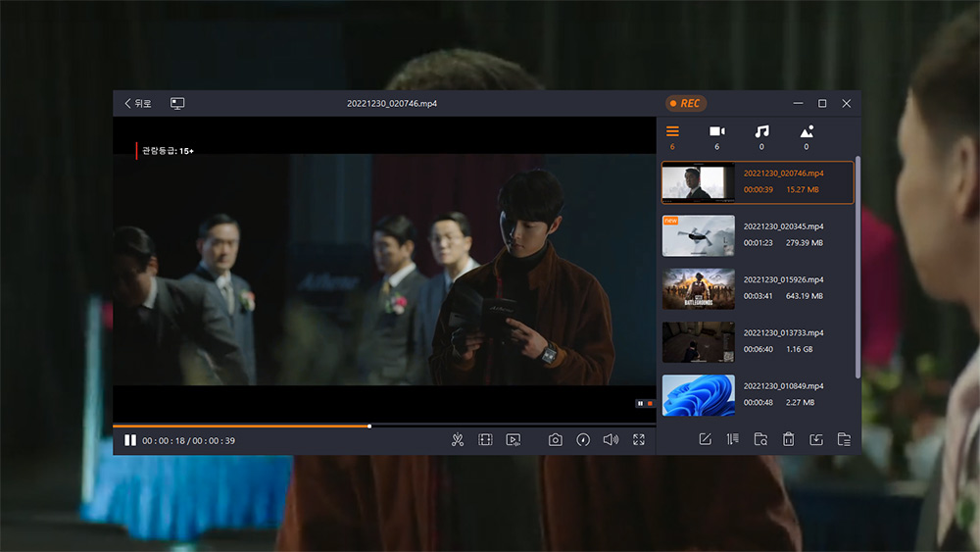Click file name 20221230_015926.mp4

pyautogui.click(x=783, y=279)
